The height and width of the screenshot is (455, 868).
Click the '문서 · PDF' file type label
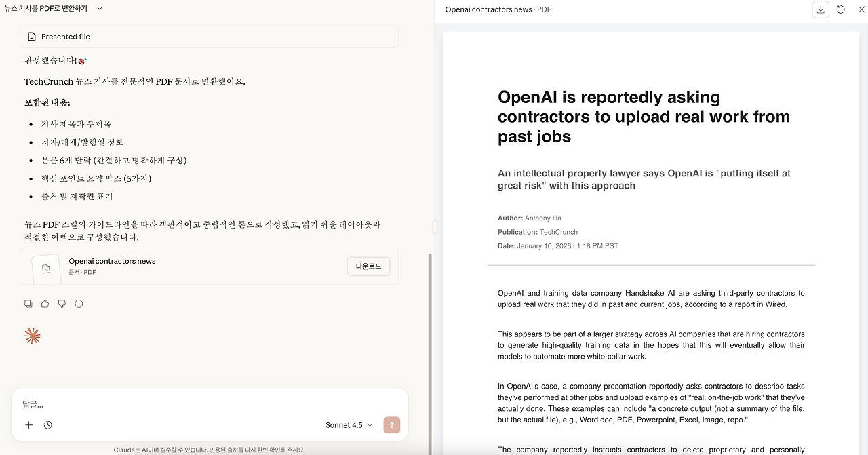(x=82, y=272)
